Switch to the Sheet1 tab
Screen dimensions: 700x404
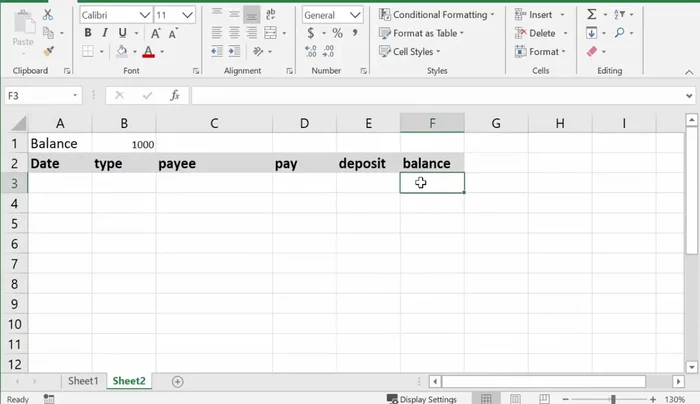pos(83,381)
